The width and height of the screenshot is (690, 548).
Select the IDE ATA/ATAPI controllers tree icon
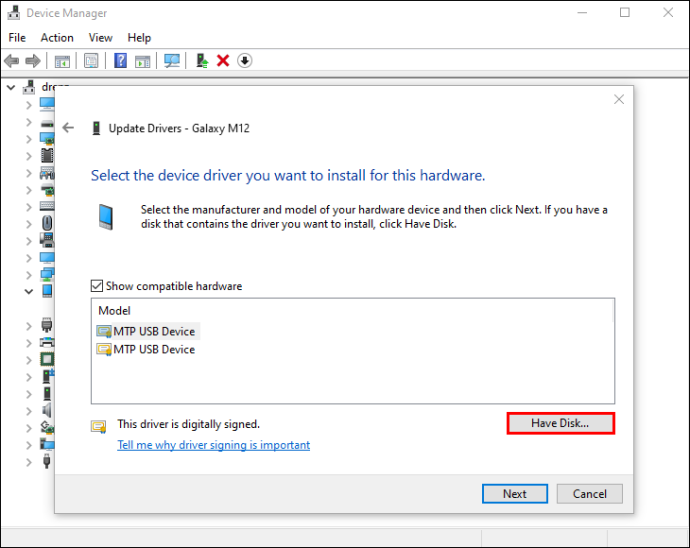tap(47, 190)
